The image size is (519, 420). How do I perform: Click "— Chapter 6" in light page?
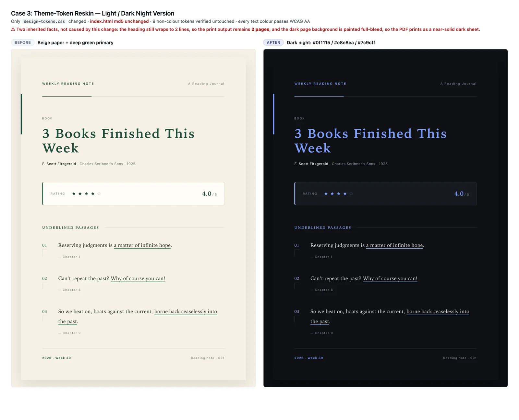[69, 290]
